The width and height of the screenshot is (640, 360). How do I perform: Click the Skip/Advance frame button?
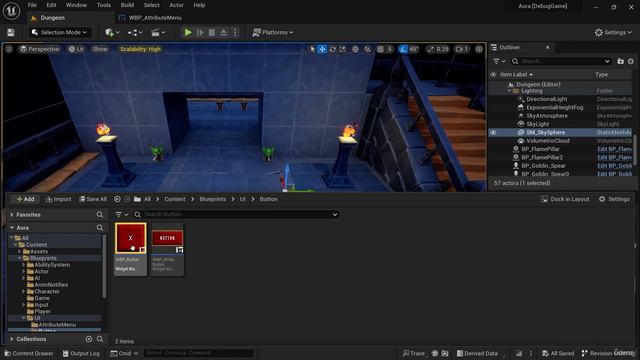200,32
